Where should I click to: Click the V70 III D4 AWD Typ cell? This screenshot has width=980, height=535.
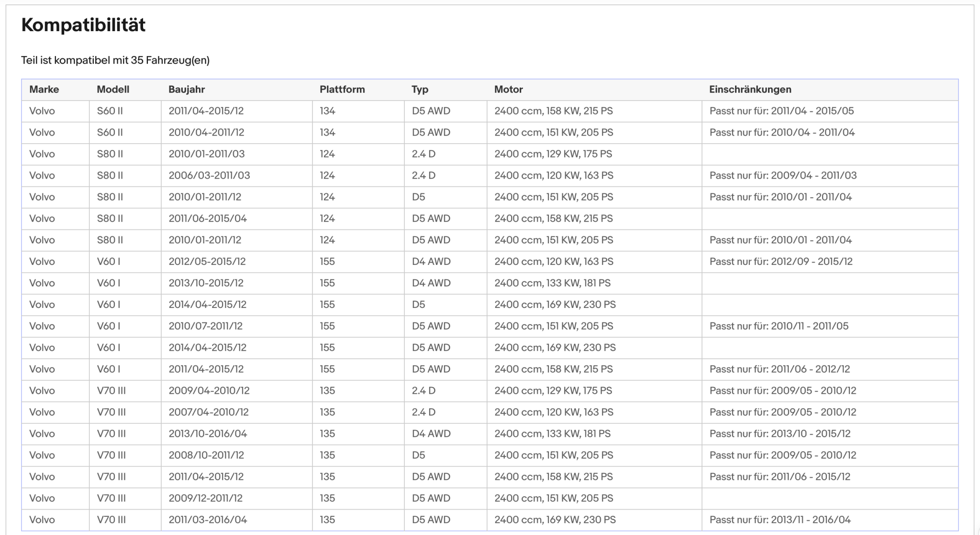(431, 434)
